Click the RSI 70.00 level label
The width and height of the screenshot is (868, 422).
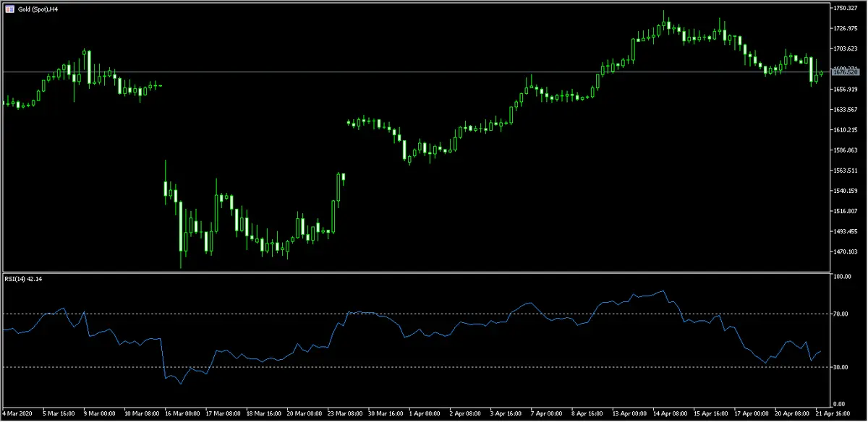pyautogui.click(x=841, y=314)
